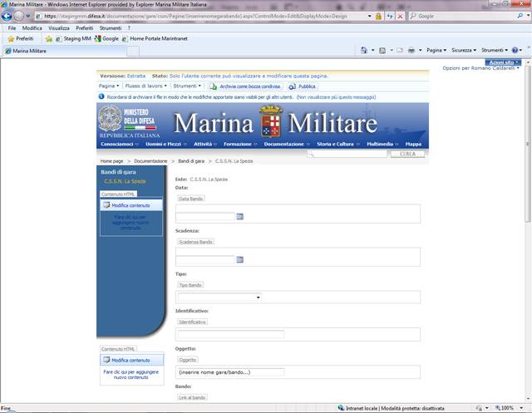532x413 pixels.
Task: Open the Multimedia navigation menu
Action: [382, 144]
